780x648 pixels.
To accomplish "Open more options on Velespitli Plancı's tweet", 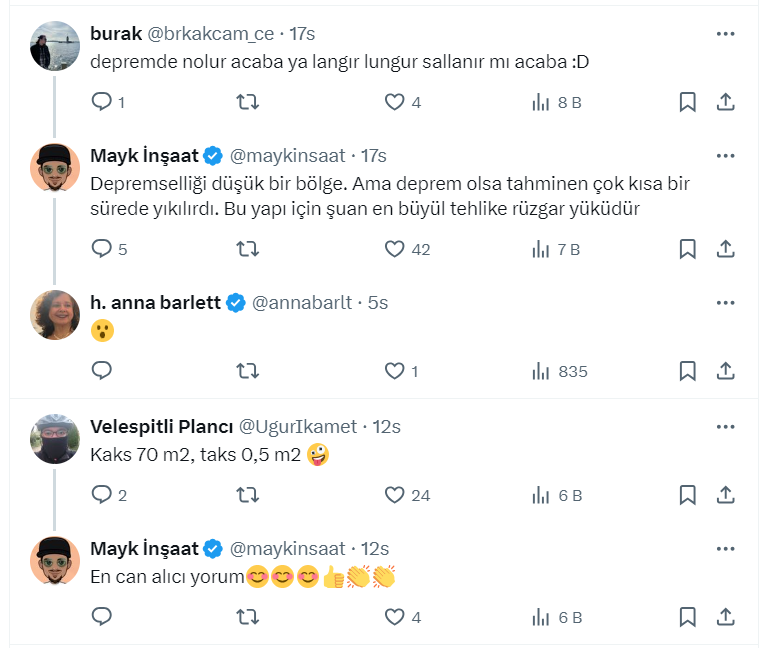I will [x=726, y=427].
